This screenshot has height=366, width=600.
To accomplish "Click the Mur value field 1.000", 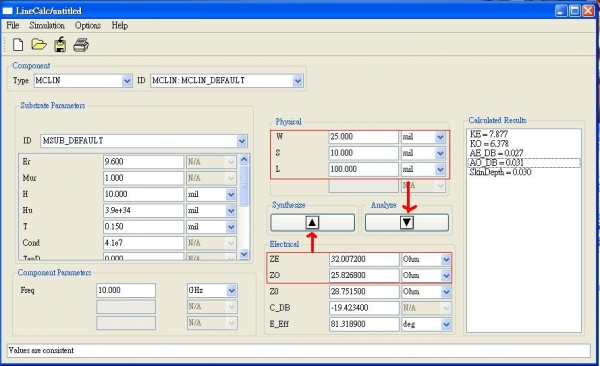I will click(143, 178).
